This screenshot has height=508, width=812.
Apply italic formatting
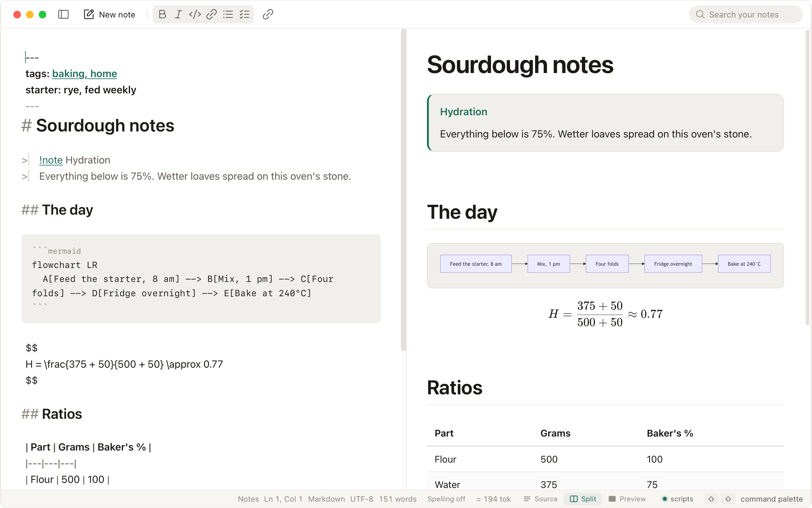click(179, 15)
